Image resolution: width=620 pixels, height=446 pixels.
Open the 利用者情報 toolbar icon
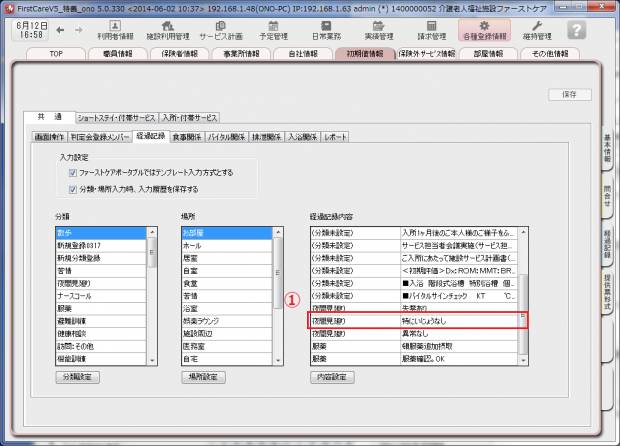[114, 30]
